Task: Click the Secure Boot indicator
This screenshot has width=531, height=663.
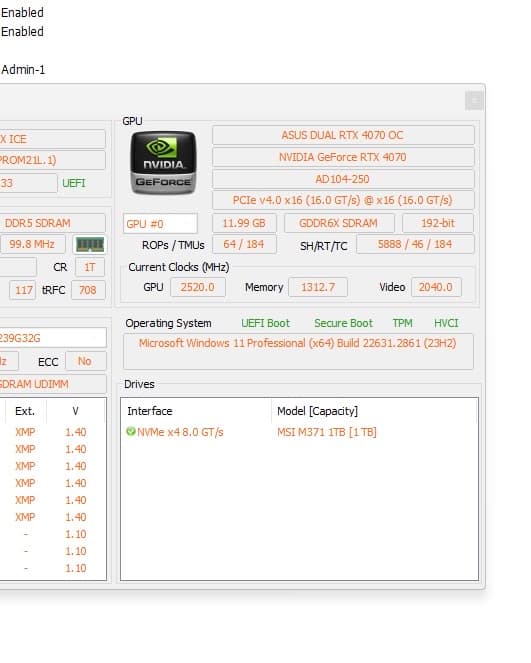Action: (344, 323)
